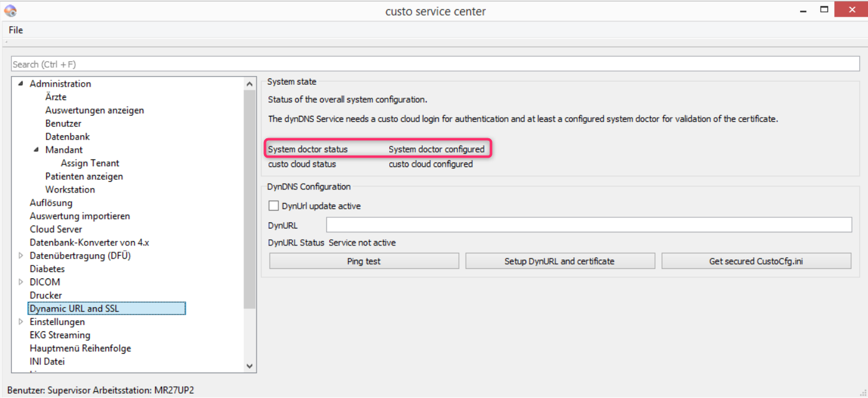This screenshot has width=868, height=398.
Task: Select the DICOM tree item
Action: point(45,282)
